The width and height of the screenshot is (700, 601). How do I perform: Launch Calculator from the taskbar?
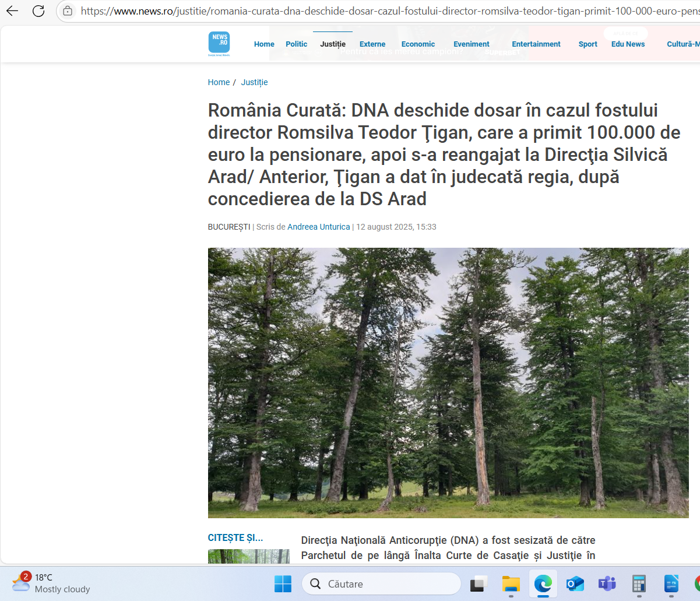[639, 584]
